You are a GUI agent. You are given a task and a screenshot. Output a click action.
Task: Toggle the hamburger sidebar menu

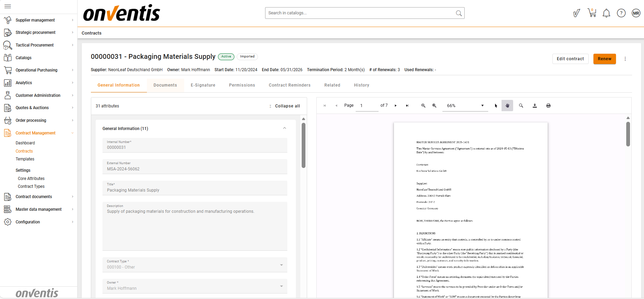click(8, 6)
